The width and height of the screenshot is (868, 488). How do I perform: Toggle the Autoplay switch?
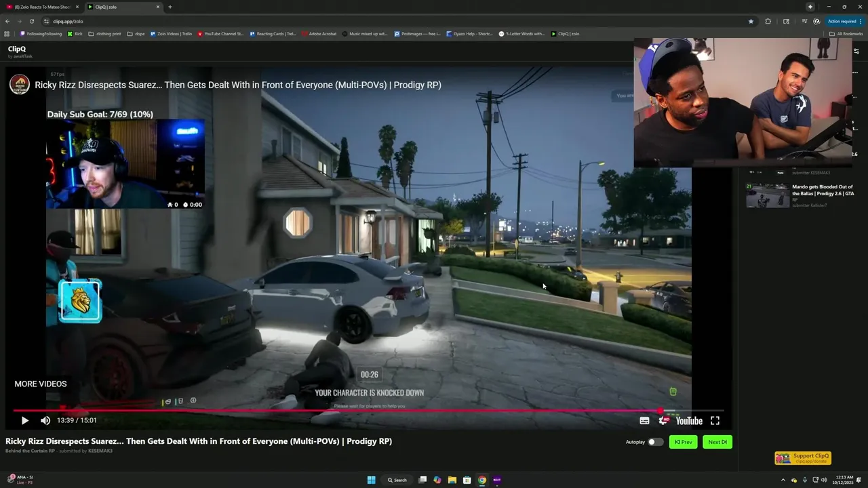[x=655, y=442]
